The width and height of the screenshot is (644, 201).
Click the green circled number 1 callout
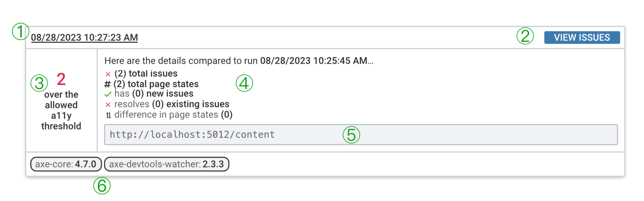click(x=21, y=32)
